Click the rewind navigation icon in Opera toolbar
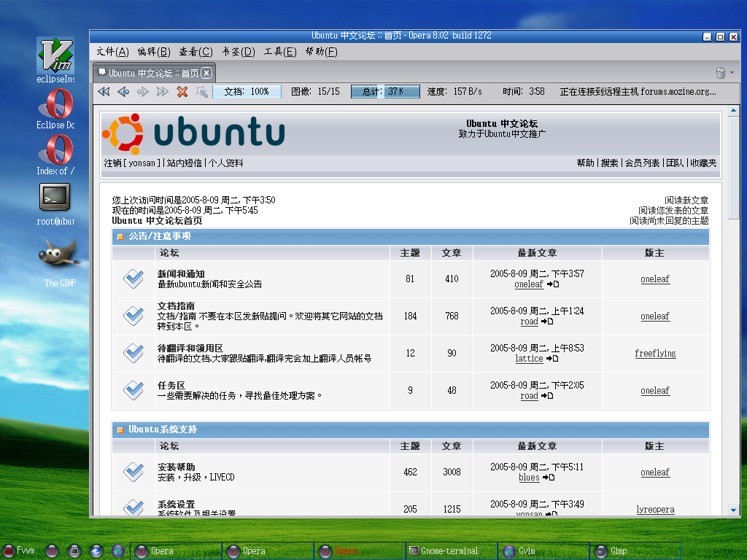The image size is (747, 560). (x=104, y=91)
